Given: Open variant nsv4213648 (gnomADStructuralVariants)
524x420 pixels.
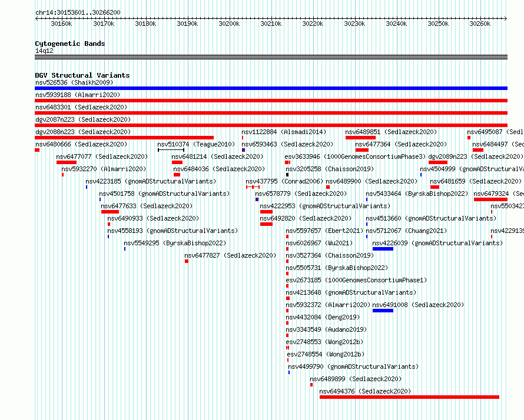Looking at the screenshot, I should (351, 292).
